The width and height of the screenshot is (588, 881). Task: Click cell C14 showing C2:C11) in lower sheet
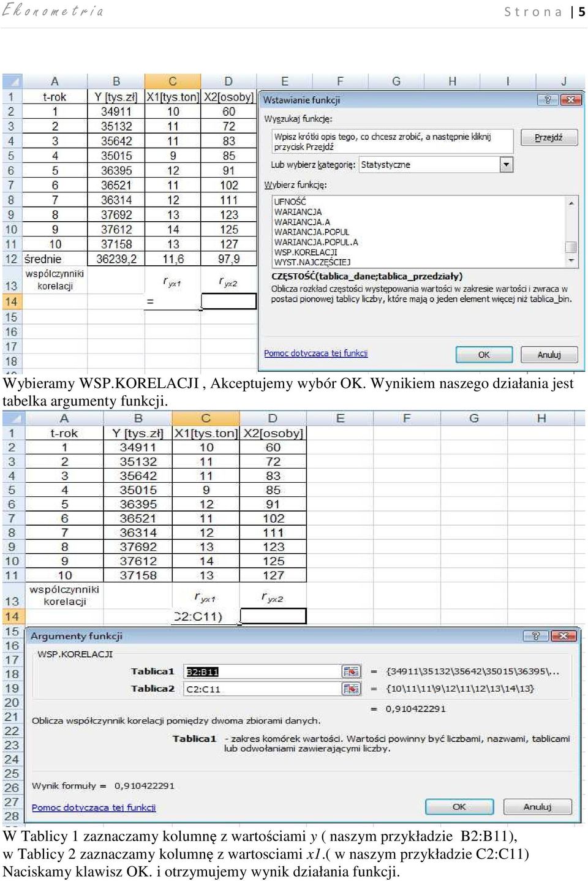(206, 616)
